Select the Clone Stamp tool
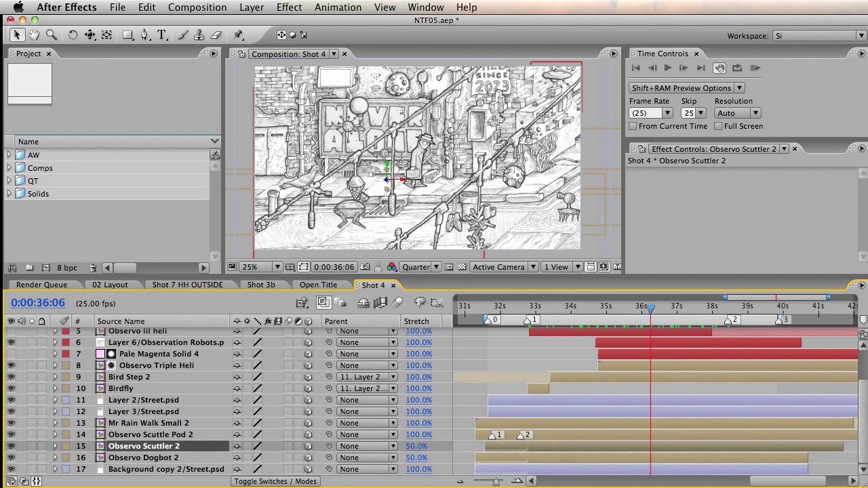Viewport: 868px width, 488px height. 199,35
